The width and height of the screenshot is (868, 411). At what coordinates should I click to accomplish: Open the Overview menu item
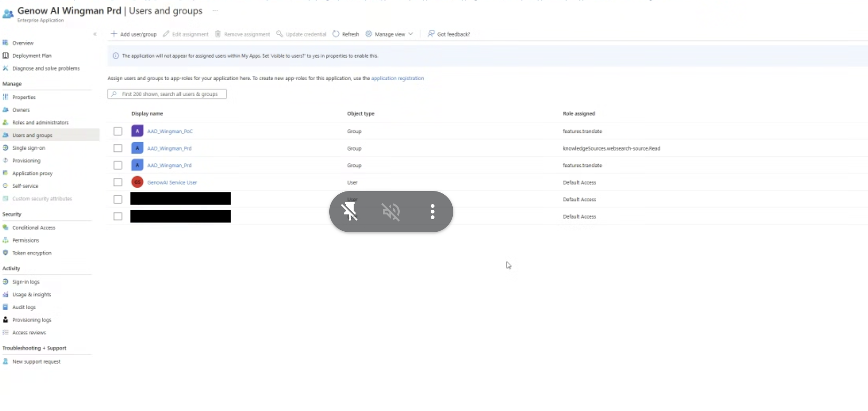pyautogui.click(x=23, y=43)
